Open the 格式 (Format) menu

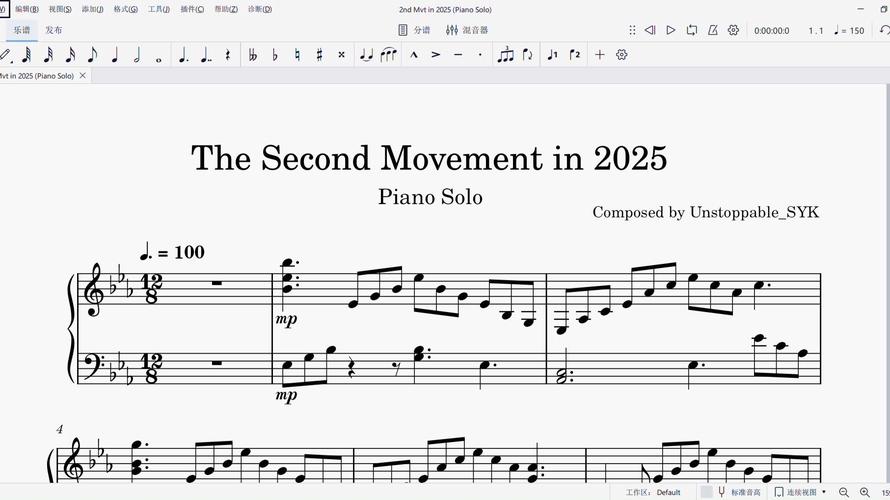(125, 9)
